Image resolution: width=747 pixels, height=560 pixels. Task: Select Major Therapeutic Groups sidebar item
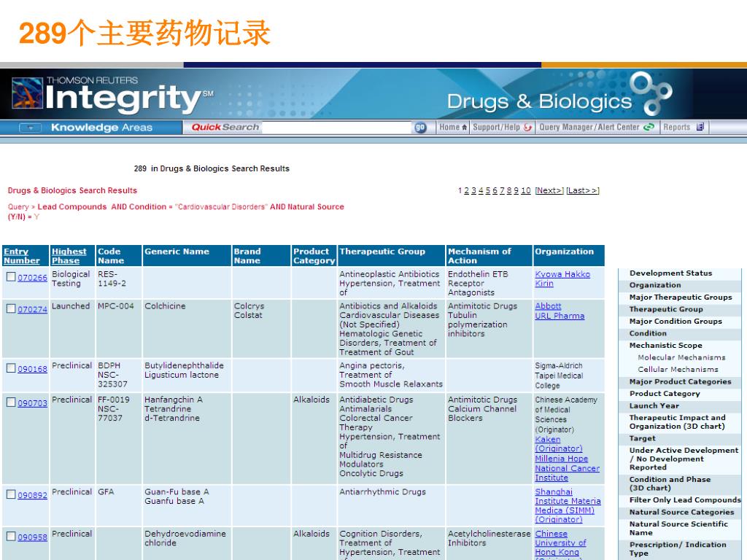(x=681, y=297)
